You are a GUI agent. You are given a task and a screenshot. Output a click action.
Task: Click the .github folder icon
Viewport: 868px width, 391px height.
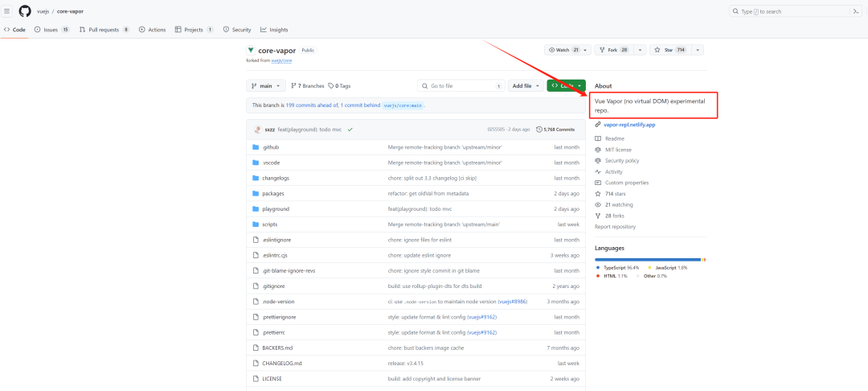[x=256, y=147]
